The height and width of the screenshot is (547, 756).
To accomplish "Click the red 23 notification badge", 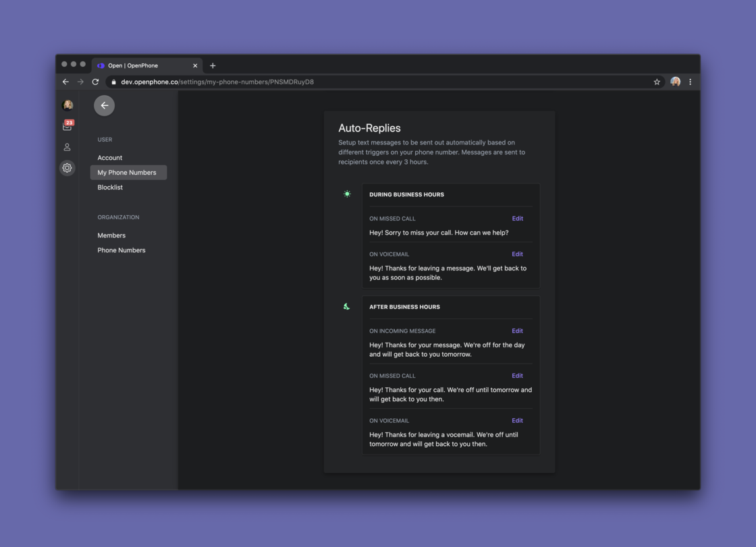I will [x=70, y=122].
